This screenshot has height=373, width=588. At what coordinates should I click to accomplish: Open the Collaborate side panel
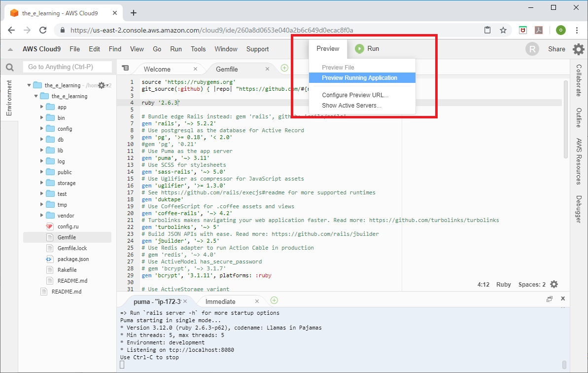tap(579, 80)
